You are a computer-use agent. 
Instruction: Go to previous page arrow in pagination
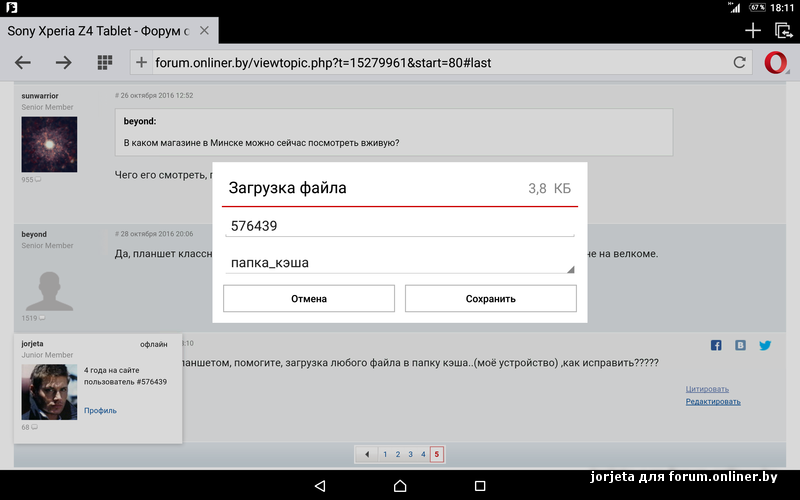click(x=367, y=454)
